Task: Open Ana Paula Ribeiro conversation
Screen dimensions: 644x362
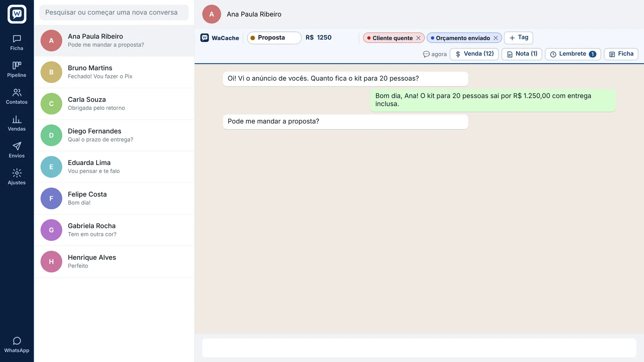Action: click(x=114, y=41)
